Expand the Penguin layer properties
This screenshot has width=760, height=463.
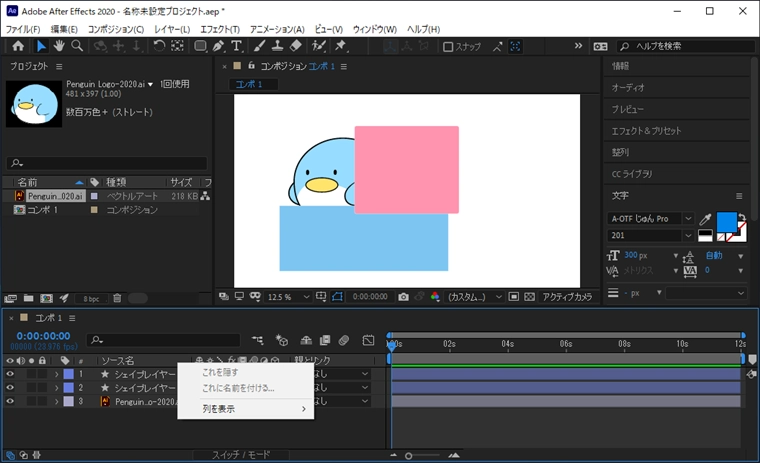click(x=56, y=401)
